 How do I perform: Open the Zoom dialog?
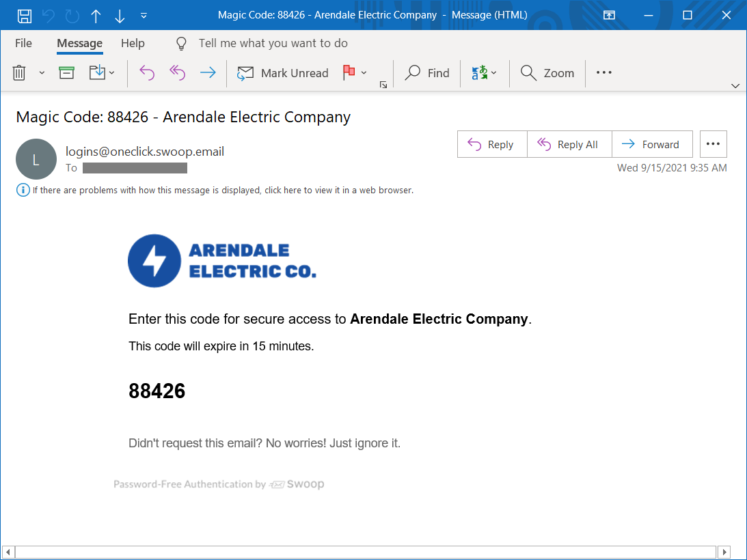547,73
